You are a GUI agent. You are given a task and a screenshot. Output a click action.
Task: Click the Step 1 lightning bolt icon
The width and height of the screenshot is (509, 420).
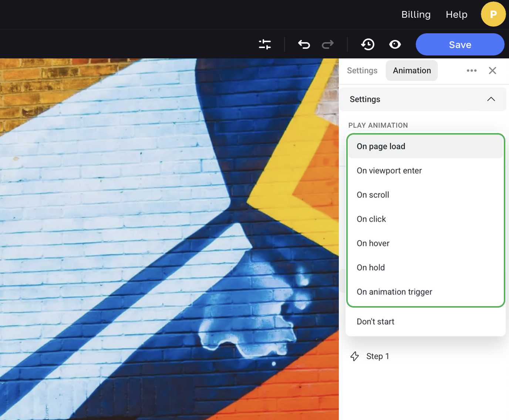click(355, 356)
